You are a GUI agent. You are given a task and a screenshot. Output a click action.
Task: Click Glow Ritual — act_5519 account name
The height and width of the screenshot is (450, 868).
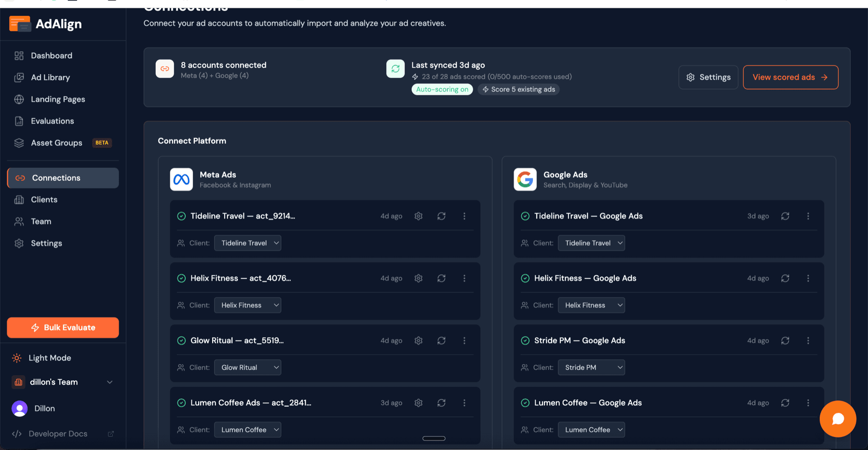pos(237,341)
